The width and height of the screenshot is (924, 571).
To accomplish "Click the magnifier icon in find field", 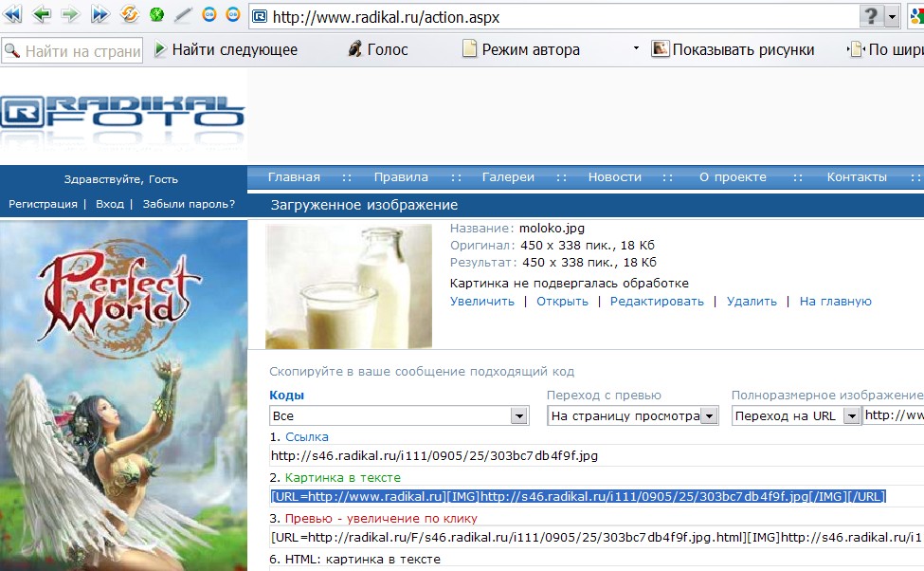I will point(12,50).
